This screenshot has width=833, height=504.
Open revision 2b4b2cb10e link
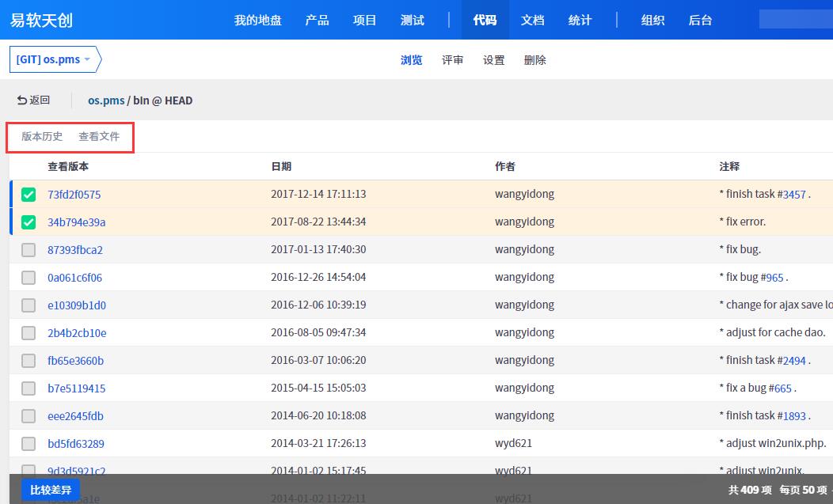click(x=77, y=333)
